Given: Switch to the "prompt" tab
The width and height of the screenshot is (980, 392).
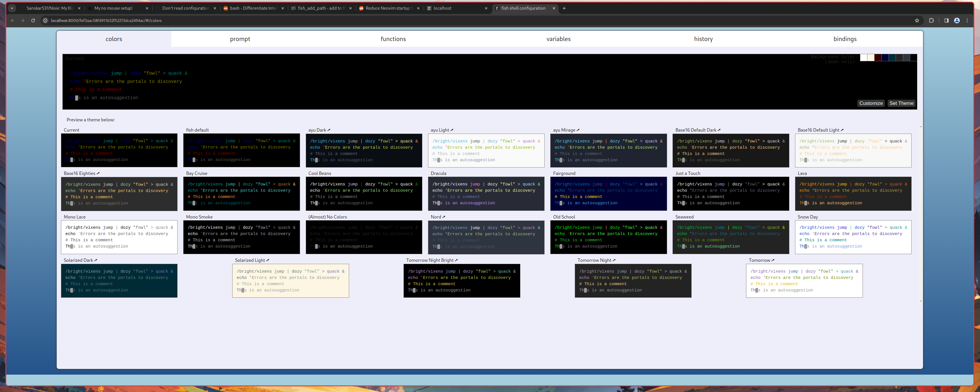Looking at the screenshot, I should (240, 38).
